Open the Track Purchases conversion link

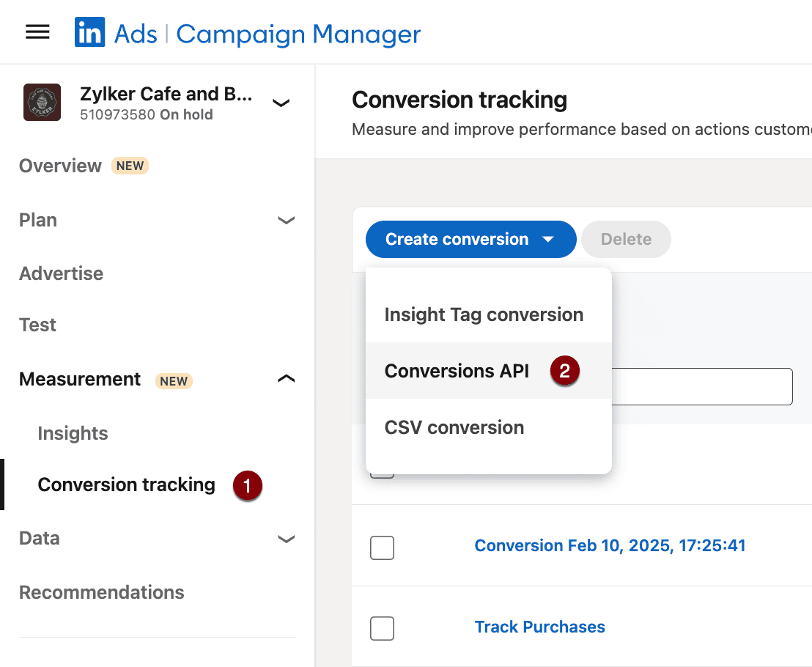point(539,627)
